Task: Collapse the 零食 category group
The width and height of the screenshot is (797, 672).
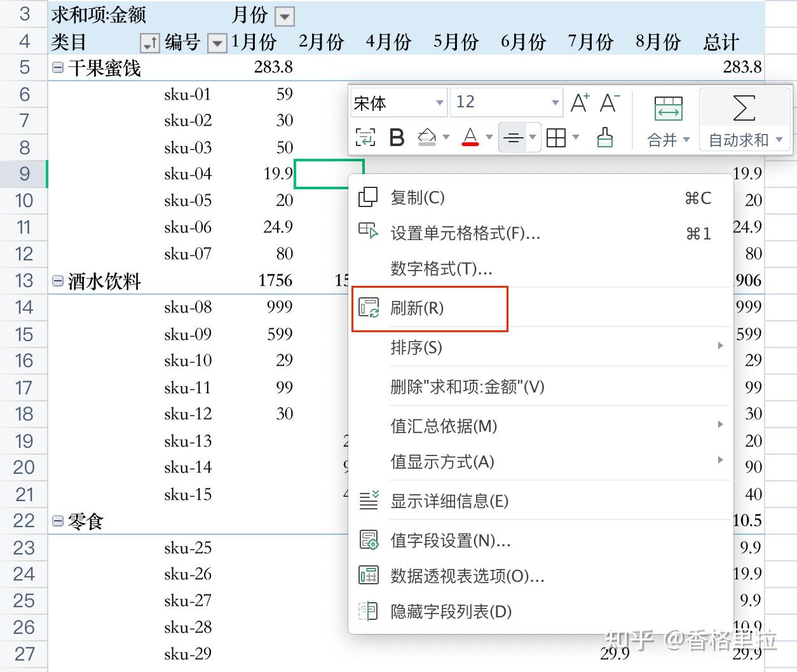Action: tap(57, 520)
